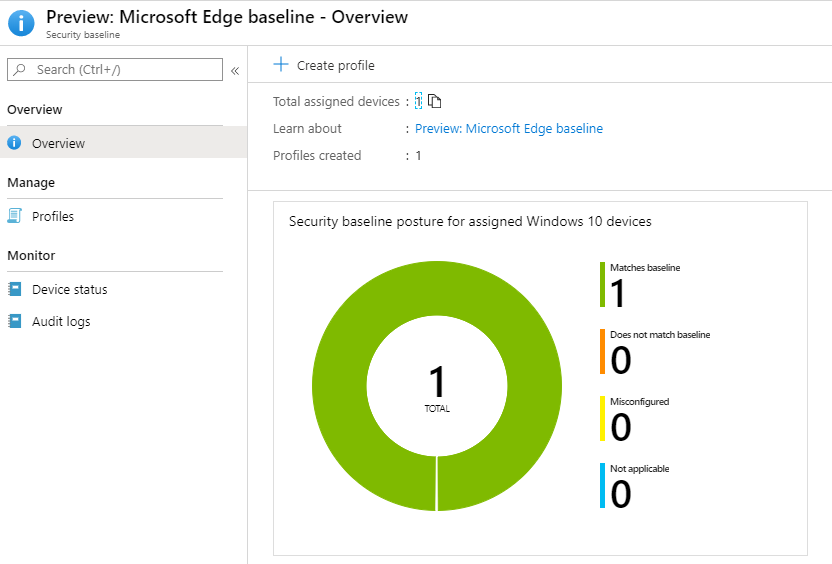Click the yellow Misconfigured color bar
The width and height of the screenshot is (832, 564).
click(602, 419)
